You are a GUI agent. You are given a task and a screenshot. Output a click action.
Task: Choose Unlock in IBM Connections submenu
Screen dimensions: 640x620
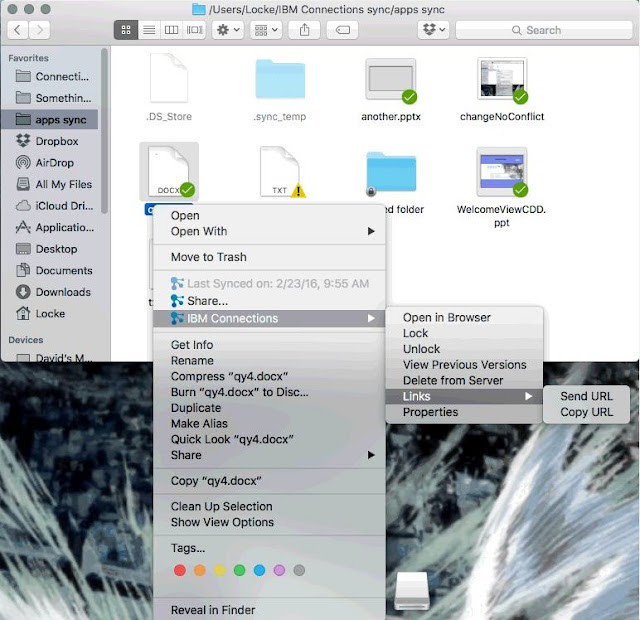point(464,349)
